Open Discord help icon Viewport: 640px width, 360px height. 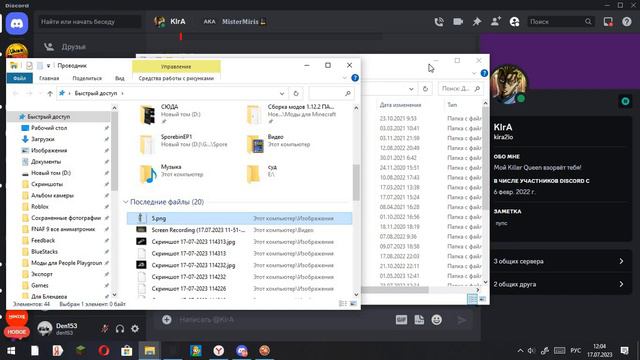(627, 22)
